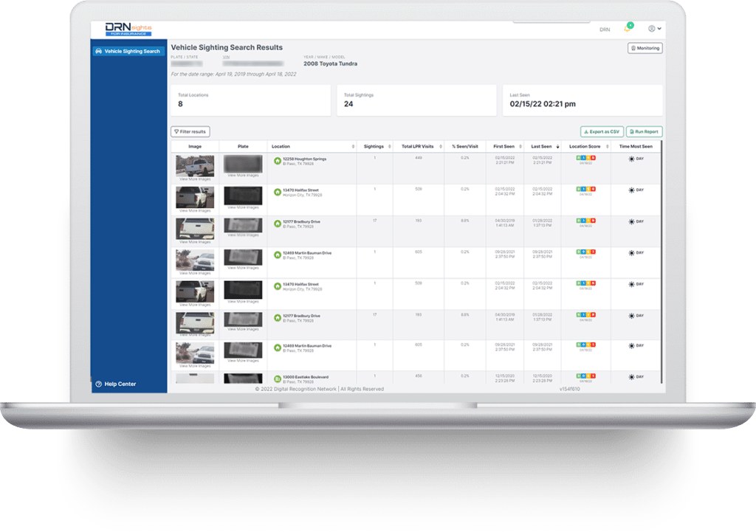Click building icon for 13000 Eastlake Boulevard

click(278, 379)
